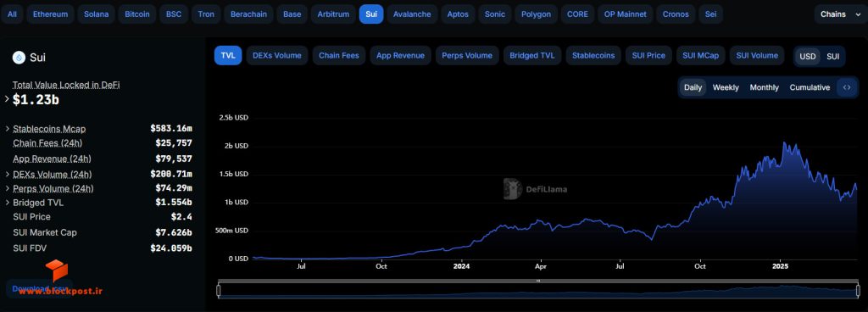Click the DefiLlama watermark logo in chart

tap(513, 188)
